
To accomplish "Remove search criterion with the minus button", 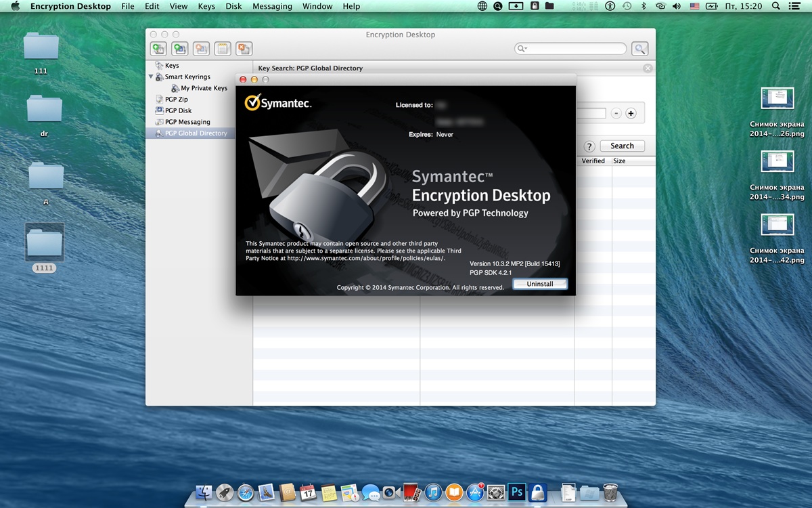I will (x=616, y=113).
